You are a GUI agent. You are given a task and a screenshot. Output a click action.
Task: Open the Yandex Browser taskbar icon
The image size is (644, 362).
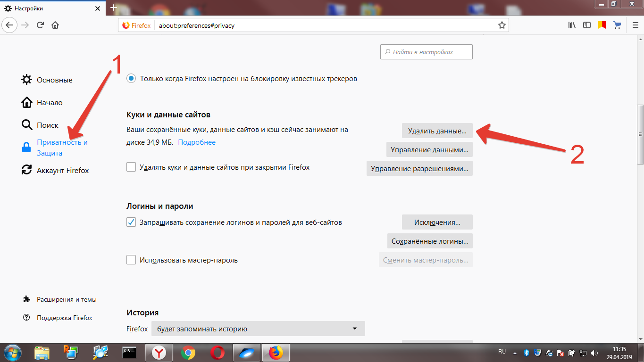pyautogui.click(x=159, y=352)
